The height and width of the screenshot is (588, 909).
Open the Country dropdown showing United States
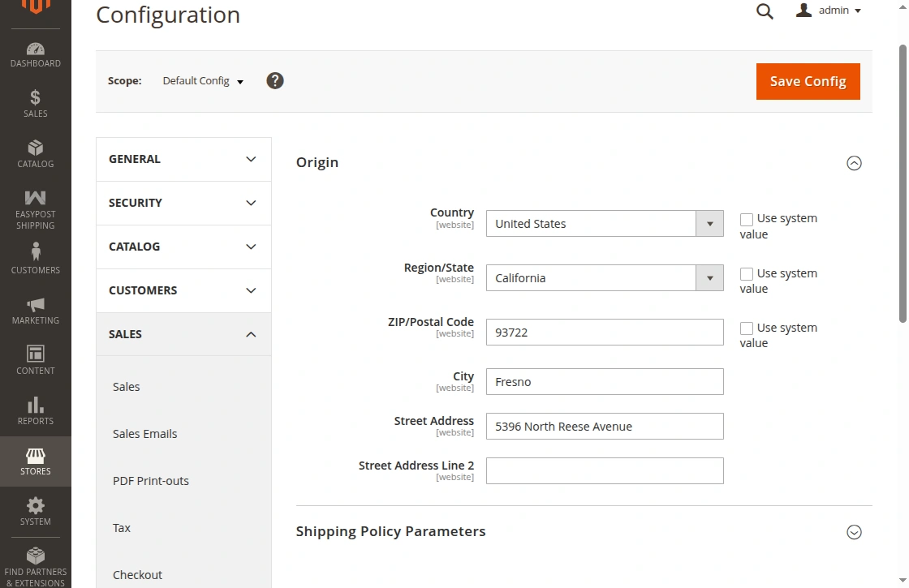click(x=605, y=224)
